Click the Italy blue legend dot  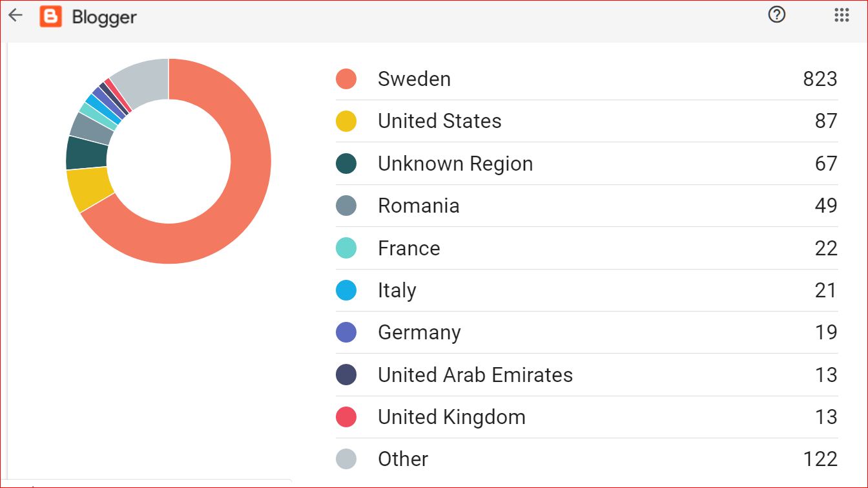click(346, 290)
